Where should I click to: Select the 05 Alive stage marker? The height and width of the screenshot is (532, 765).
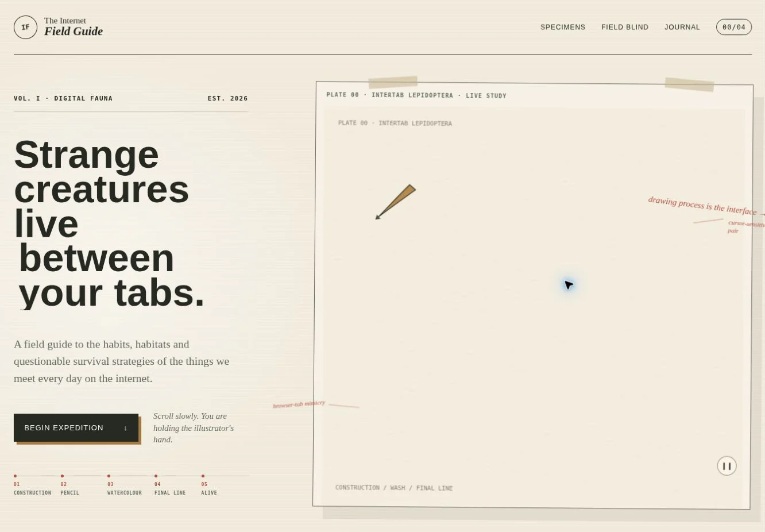tap(209, 485)
